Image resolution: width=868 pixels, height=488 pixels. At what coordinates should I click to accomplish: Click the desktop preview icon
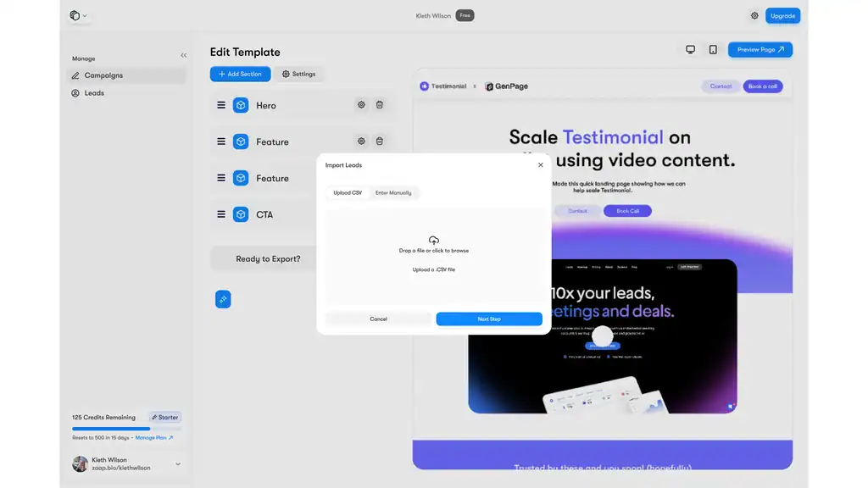pos(690,50)
